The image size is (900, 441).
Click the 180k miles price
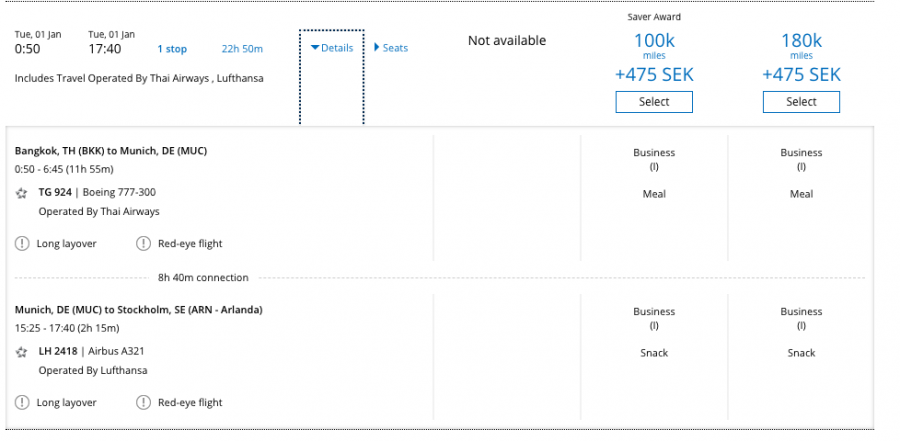[801, 41]
